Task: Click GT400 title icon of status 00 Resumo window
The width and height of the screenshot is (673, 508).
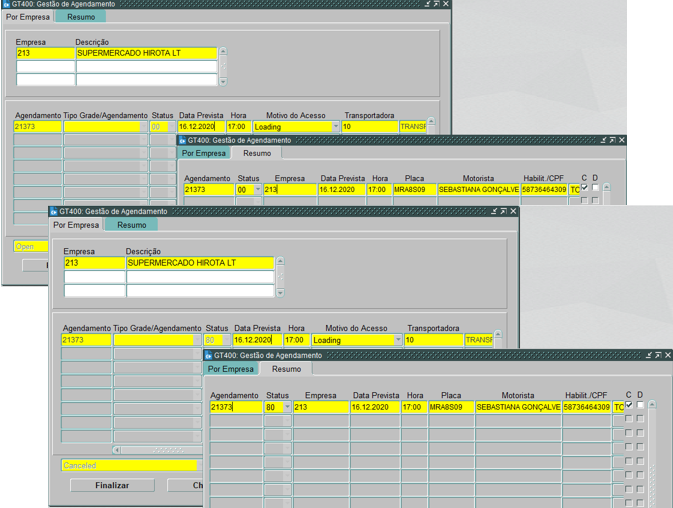Action: pos(182,140)
